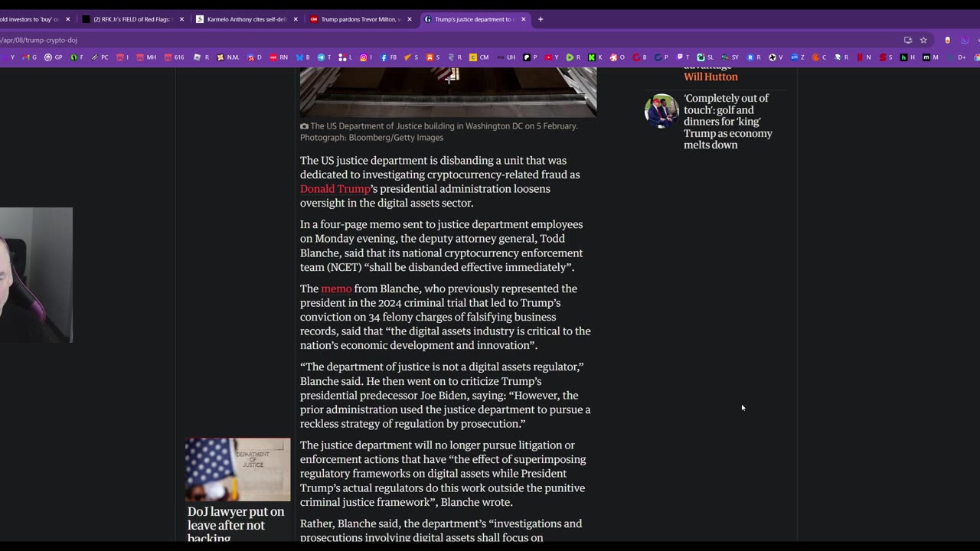Open the YouTube Y bookmark
This screenshot has height=551, width=980.
pyautogui.click(x=551, y=57)
